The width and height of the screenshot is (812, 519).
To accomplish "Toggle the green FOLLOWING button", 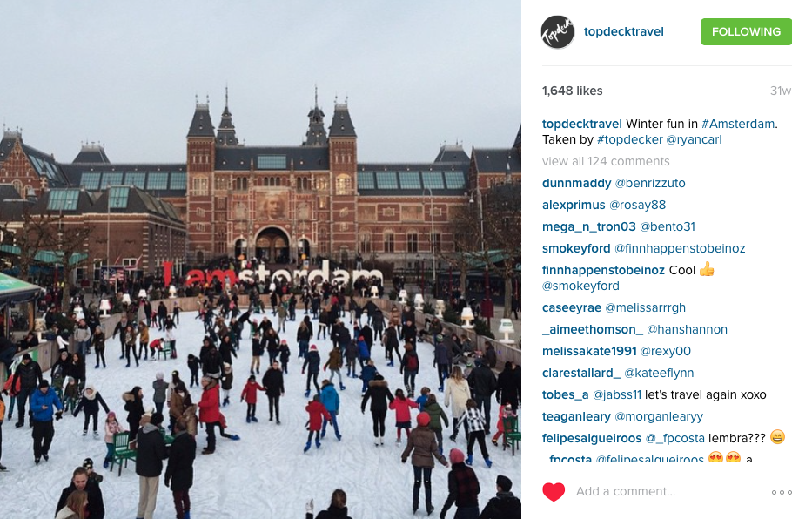I will click(x=746, y=31).
